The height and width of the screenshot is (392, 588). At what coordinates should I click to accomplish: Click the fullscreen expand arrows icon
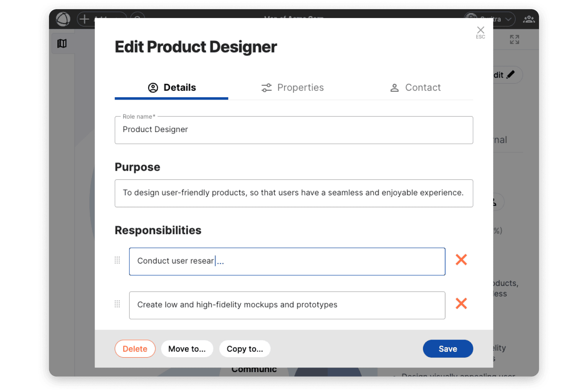click(x=514, y=39)
